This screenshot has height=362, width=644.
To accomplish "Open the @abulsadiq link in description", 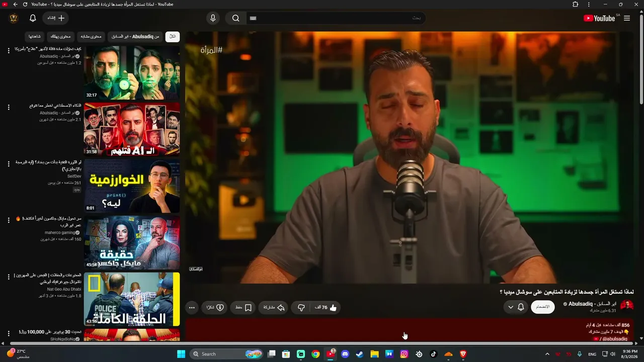I will tap(614, 339).
